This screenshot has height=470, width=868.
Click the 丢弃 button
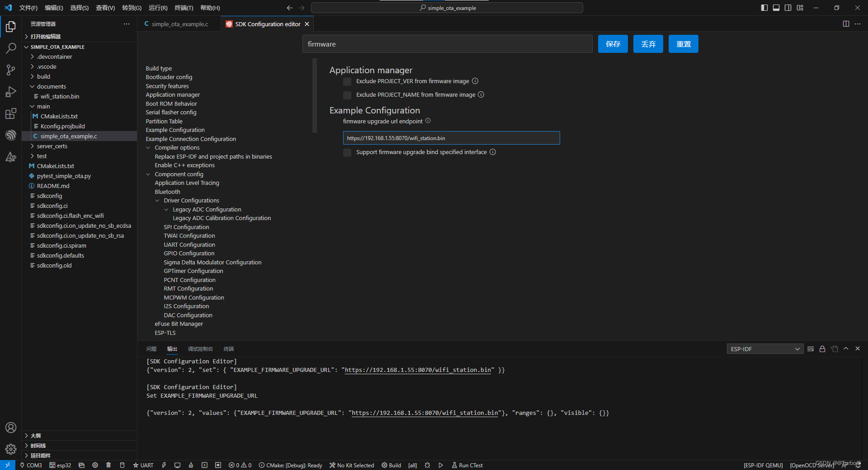coord(648,44)
